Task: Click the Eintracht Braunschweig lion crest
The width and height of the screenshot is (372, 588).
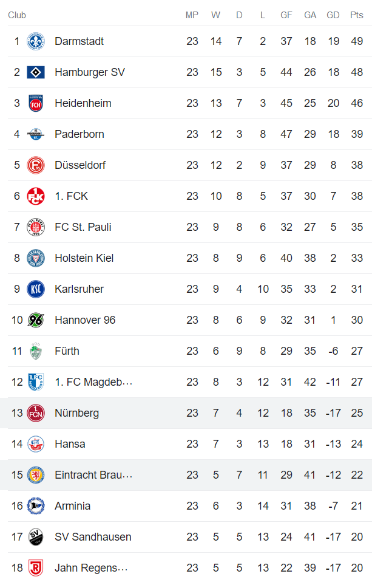Action: (x=36, y=475)
